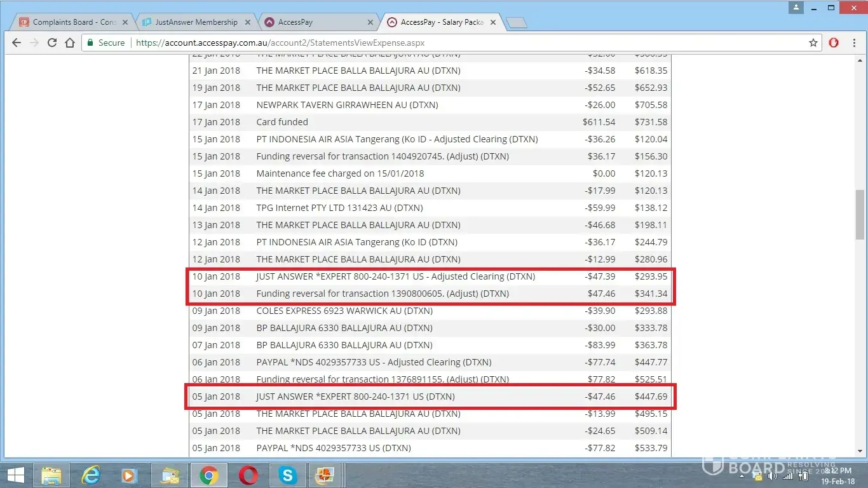Open a new browser tab
The image size is (868, 488).
(517, 22)
